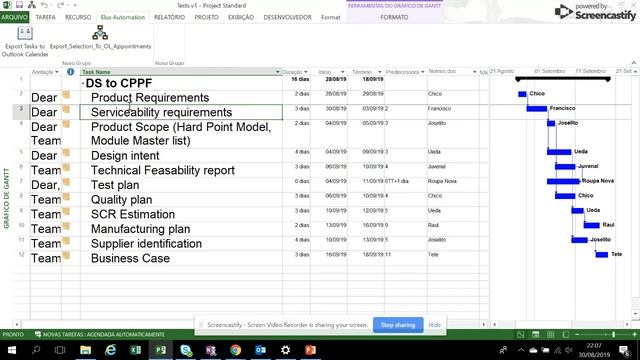Click zoom out minus button

[x=577, y=335]
